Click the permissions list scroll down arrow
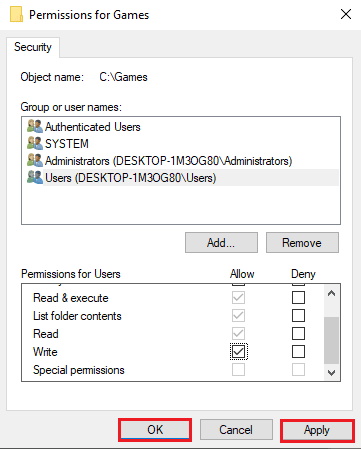This screenshot has width=361, height=449. click(331, 372)
